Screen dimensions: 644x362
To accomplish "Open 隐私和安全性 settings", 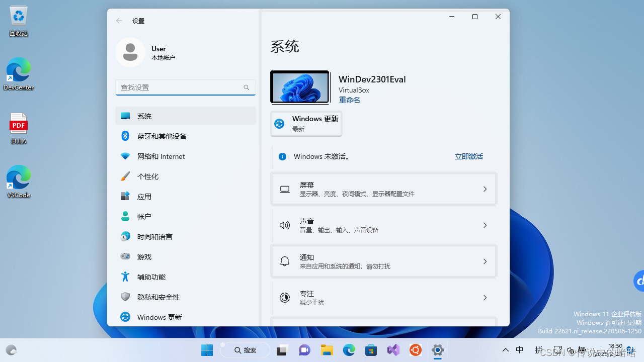I will tap(186, 297).
